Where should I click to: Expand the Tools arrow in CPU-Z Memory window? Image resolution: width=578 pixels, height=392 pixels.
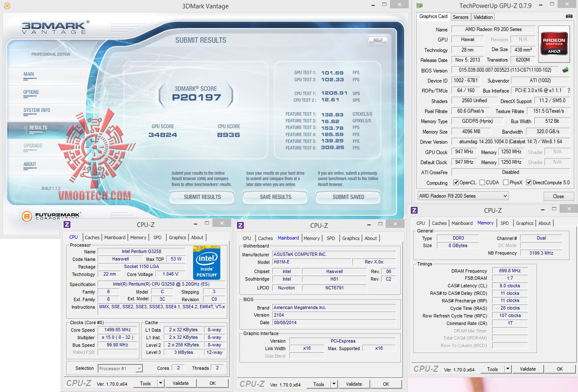pyautogui.click(x=508, y=369)
